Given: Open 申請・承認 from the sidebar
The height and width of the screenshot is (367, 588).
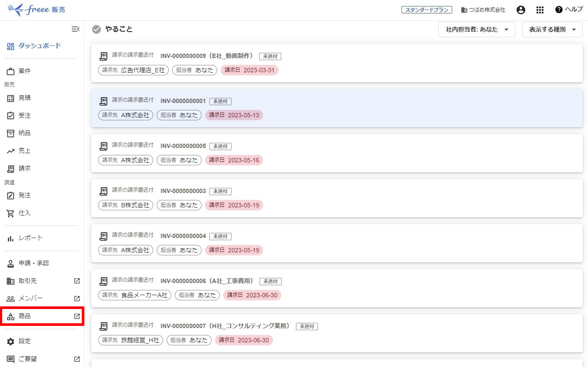Looking at the screenshot, I should [34, 263].
